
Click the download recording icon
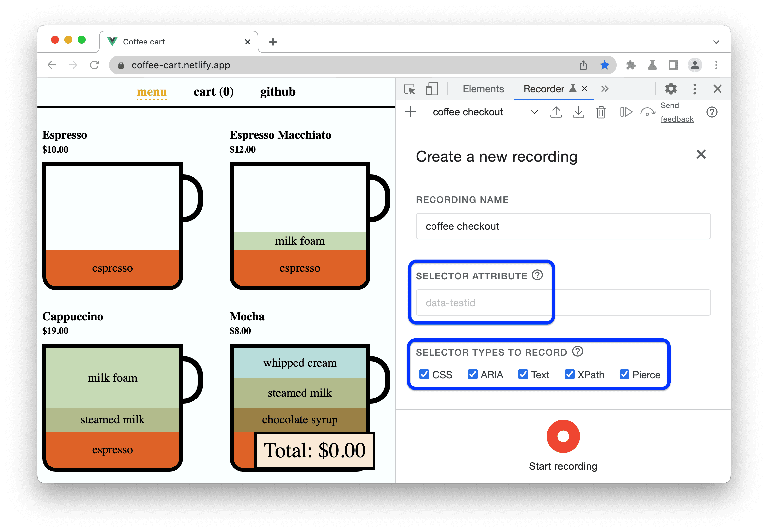click(577, 114)
